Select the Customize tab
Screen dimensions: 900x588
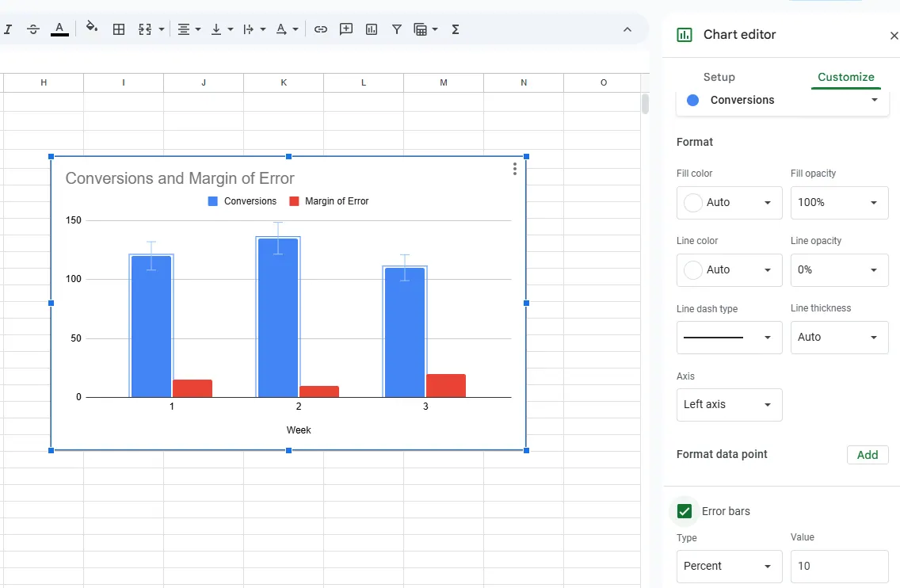tap(845, 77)
